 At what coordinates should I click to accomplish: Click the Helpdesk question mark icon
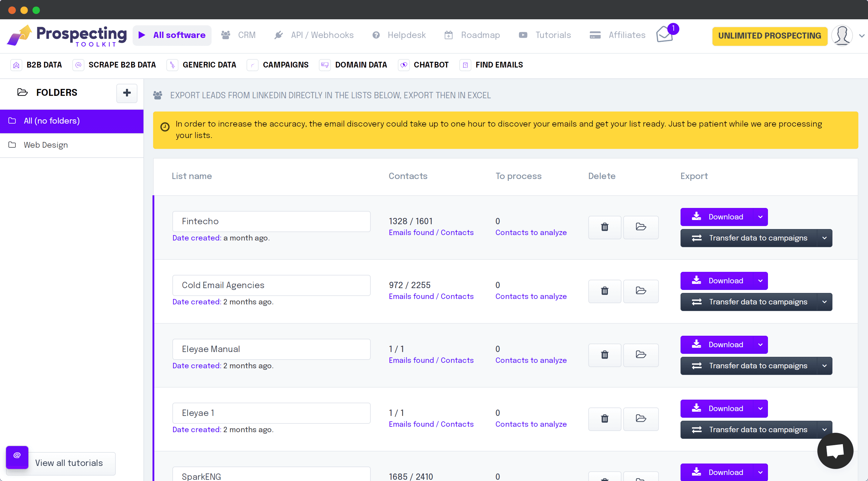point(376,35)
